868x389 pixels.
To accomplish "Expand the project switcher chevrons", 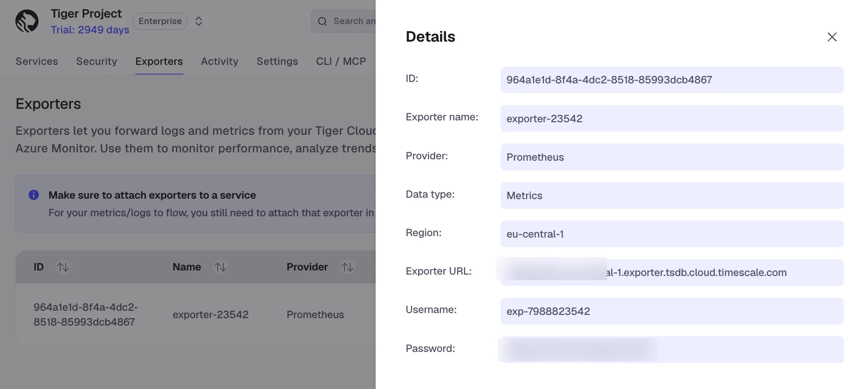I will pos(199,21).
